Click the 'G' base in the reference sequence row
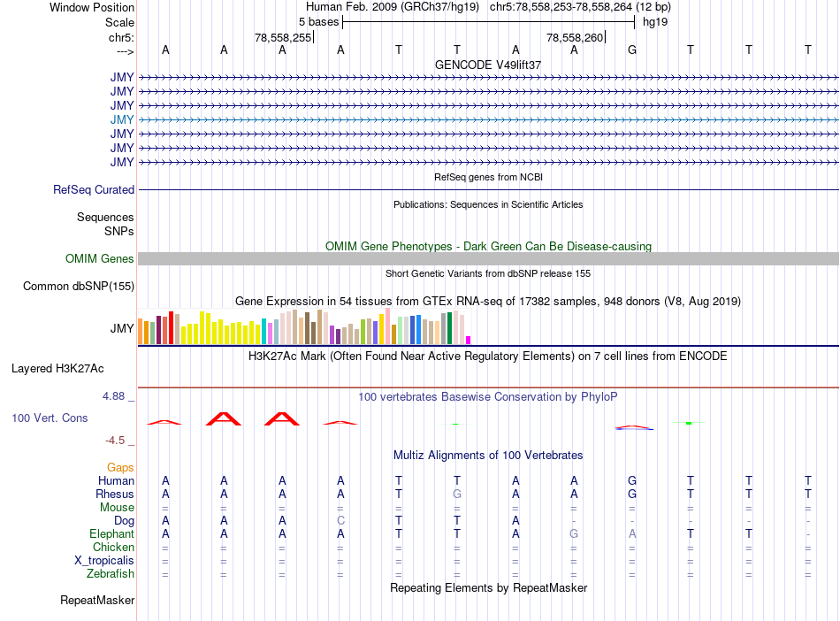The width and height of the screenshot is (840, 621). [632, 50]
